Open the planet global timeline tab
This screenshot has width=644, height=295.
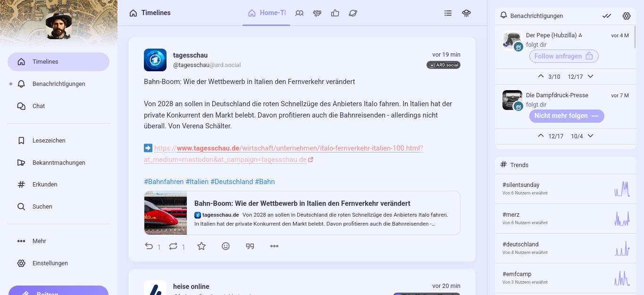[353, 13]
